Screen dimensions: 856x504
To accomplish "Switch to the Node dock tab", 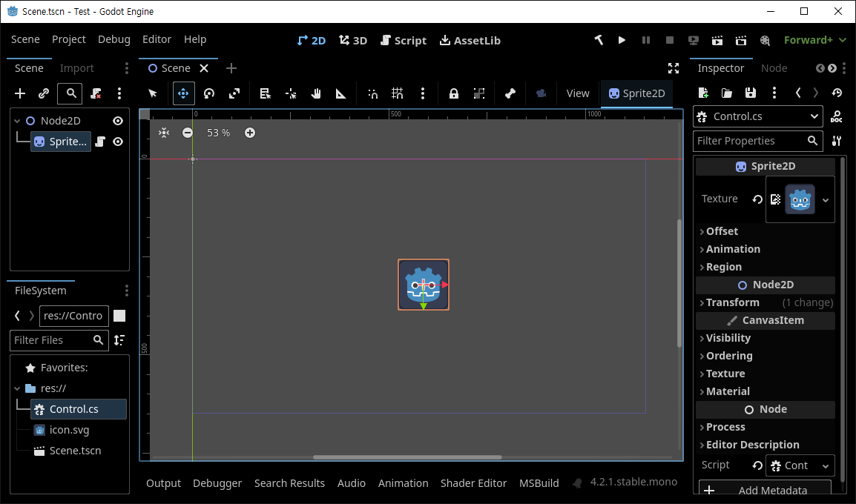I will 774,68.
